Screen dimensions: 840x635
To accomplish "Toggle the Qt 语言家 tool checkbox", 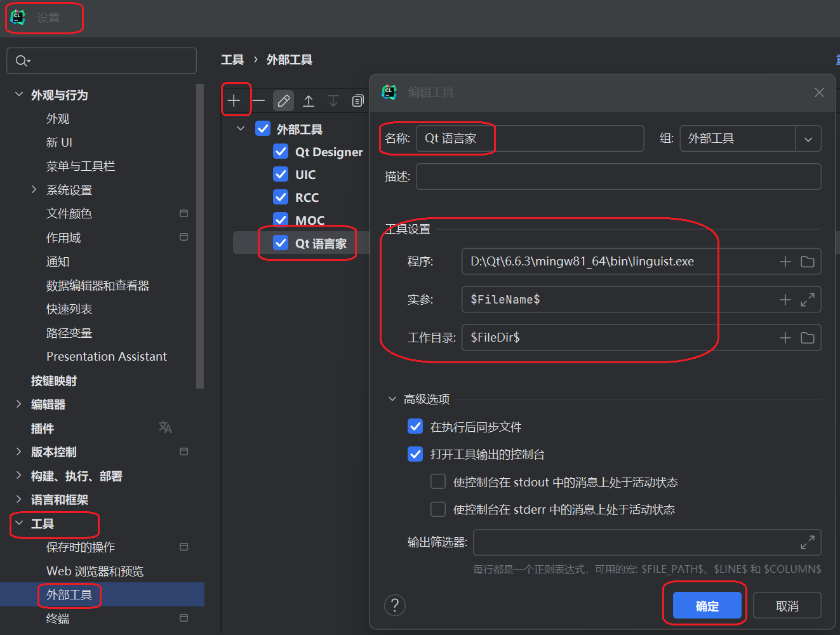I will click(281, 243).
